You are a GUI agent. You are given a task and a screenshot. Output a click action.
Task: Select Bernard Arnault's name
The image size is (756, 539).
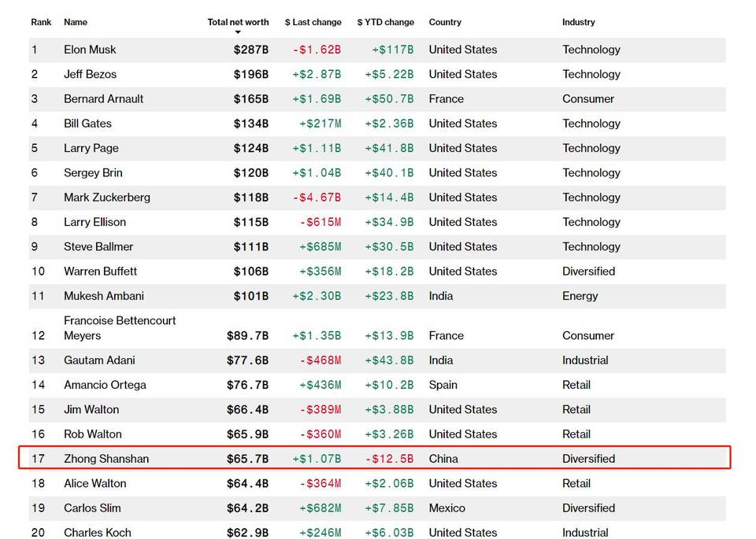pyautogui.click(x=103, y=99)
